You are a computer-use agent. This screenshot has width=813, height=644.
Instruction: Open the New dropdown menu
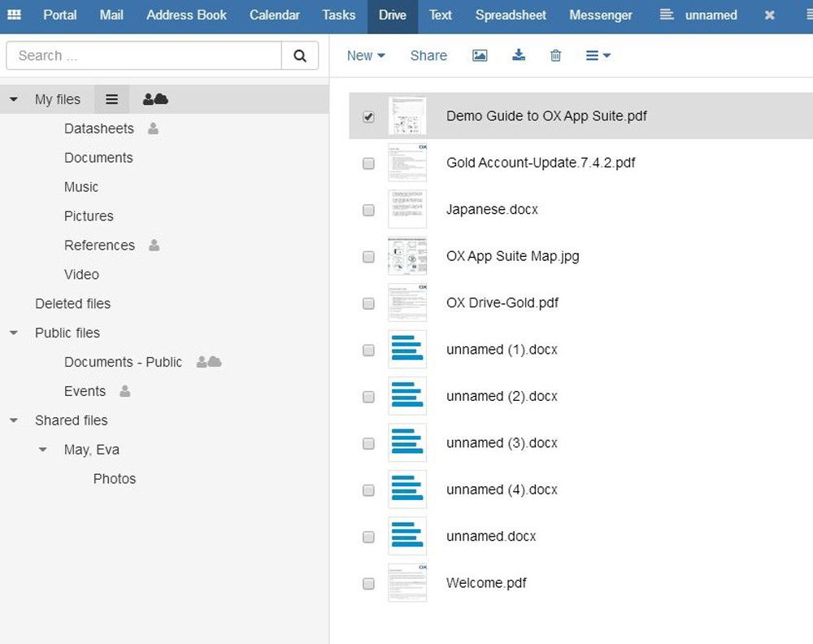pos(365,55)
